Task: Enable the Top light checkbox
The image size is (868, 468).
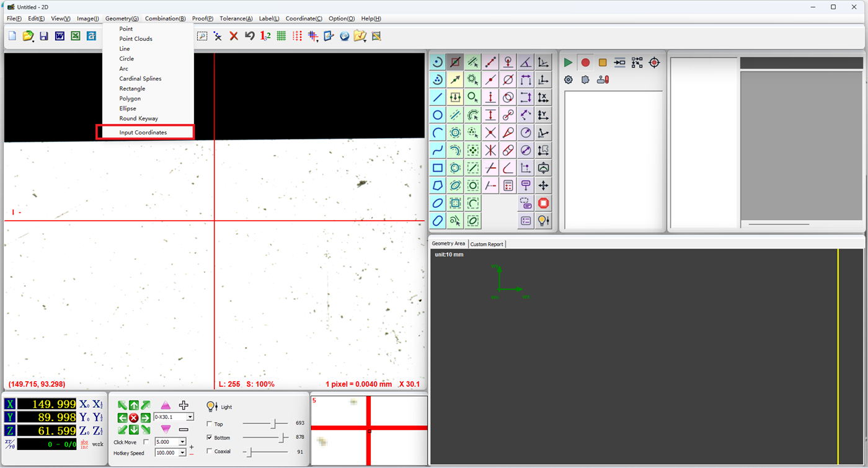Action: click(209, 424)
